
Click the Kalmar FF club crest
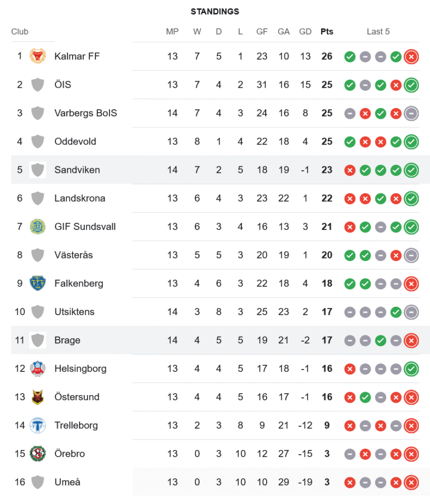37,56
